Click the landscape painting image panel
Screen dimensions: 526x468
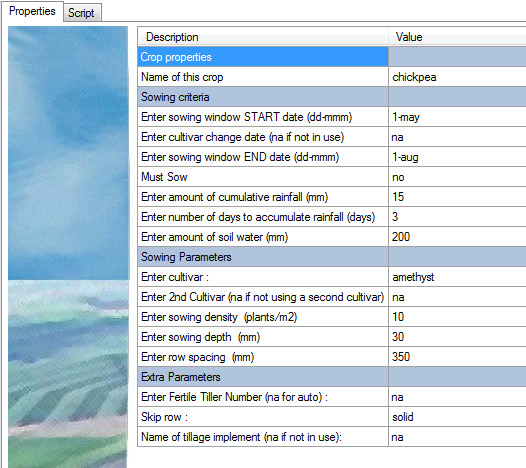[x=68, y=247]
